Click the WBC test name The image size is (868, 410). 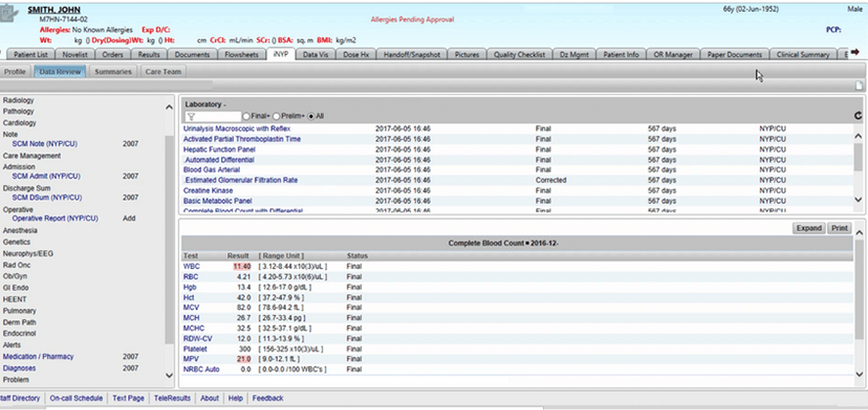tap(191, 267)
